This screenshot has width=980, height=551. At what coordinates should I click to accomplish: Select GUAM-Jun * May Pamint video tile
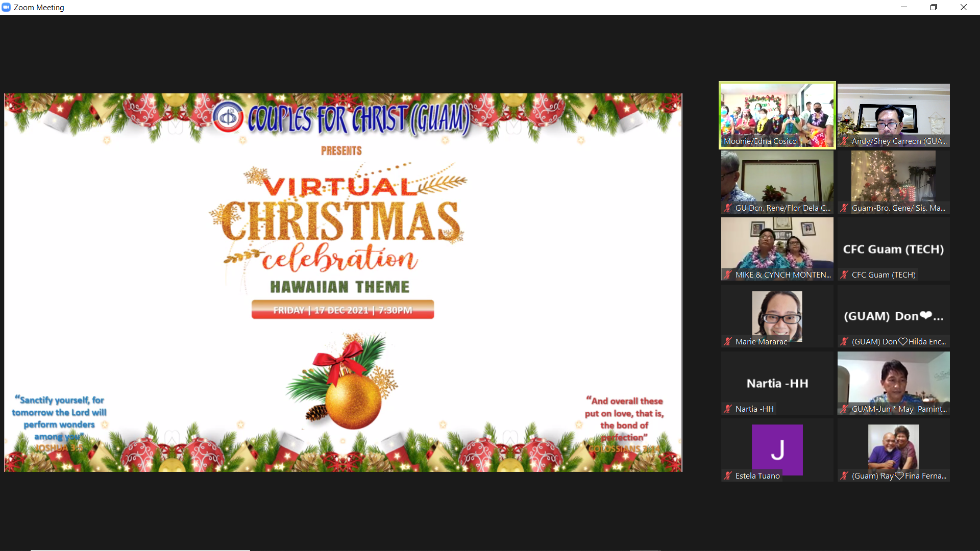tap(893, 383)
